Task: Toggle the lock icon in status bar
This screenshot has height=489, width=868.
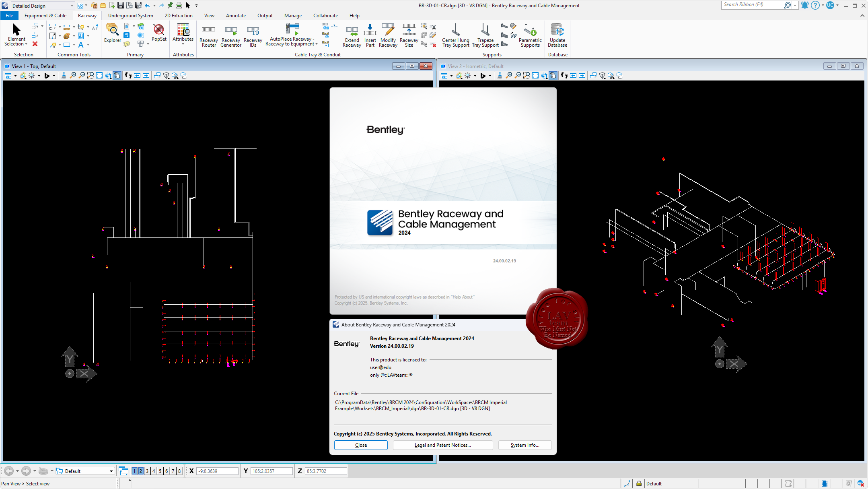Action: (x=639, y=483)
